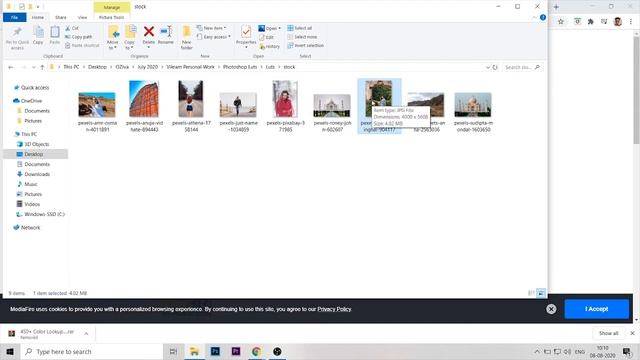Click the Extensions puzzle icon in Chrome
The image size is (640, 360).
pyautogui.click(x=590, y=22)
